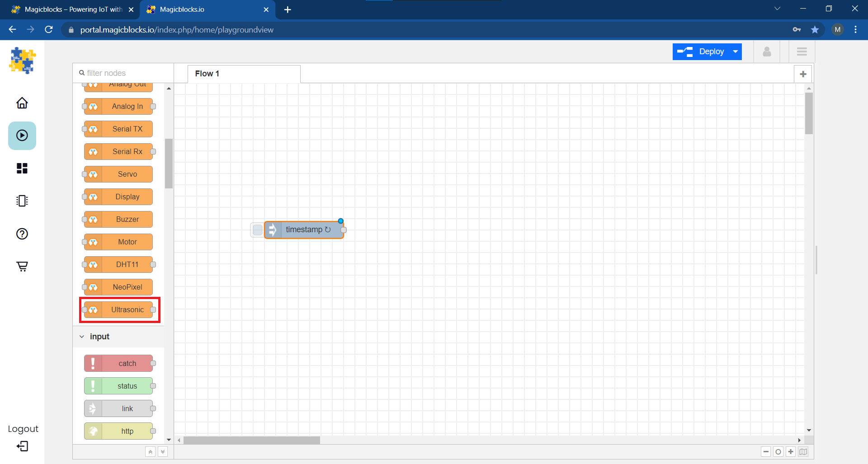
Task: Expand all palette categories
Action: (163, 452)
